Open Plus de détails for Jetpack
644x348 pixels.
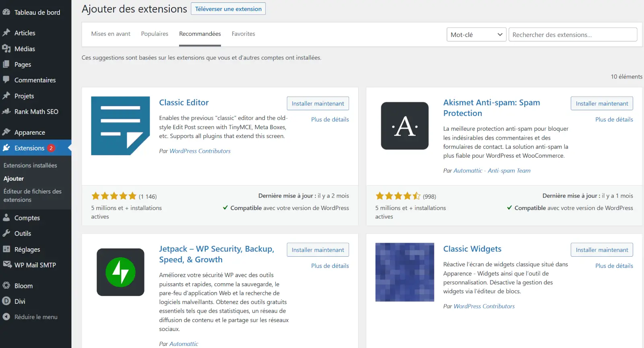point(330,266)
